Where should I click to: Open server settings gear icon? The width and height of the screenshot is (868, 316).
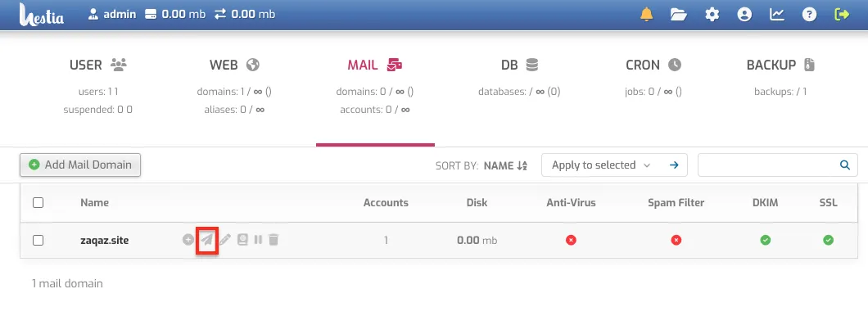click(x=712, y=15)
